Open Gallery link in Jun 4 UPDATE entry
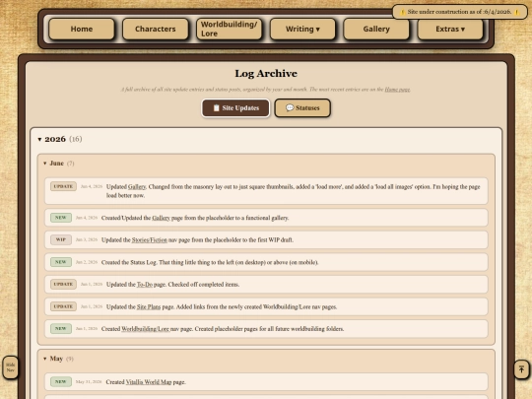The height and width of the screenshot is (399, 532). (137, 186)
